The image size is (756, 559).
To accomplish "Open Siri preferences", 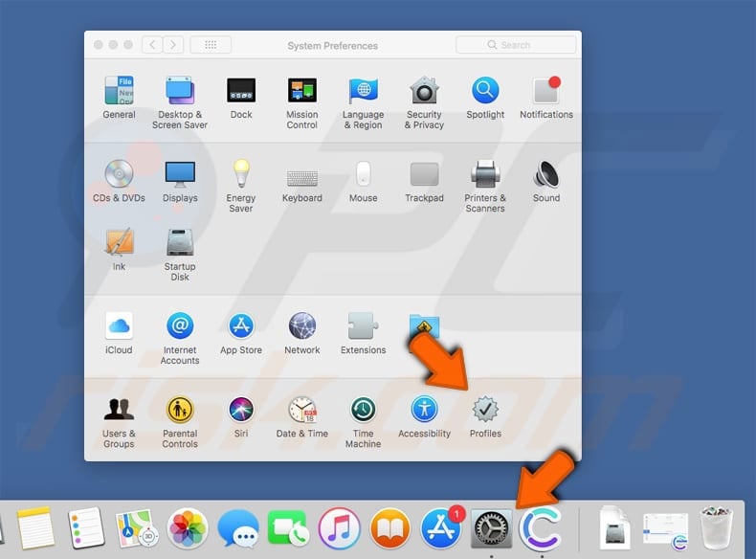I will tap(241, 409).
